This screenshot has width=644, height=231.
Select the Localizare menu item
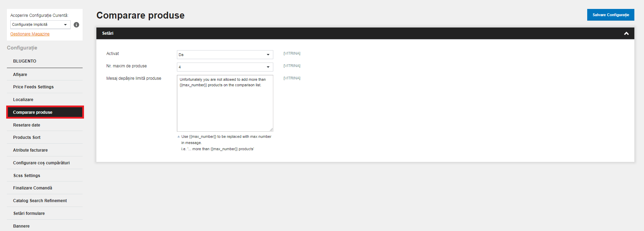45,100
